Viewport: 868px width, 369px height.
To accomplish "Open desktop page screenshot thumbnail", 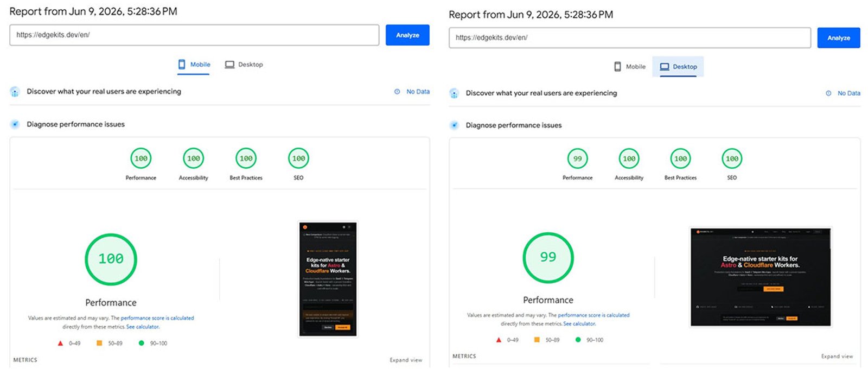I will 761,277.
